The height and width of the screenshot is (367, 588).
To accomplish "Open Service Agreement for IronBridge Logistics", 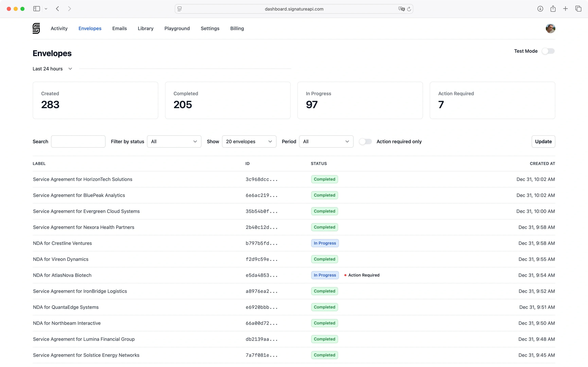I will 80,291.
